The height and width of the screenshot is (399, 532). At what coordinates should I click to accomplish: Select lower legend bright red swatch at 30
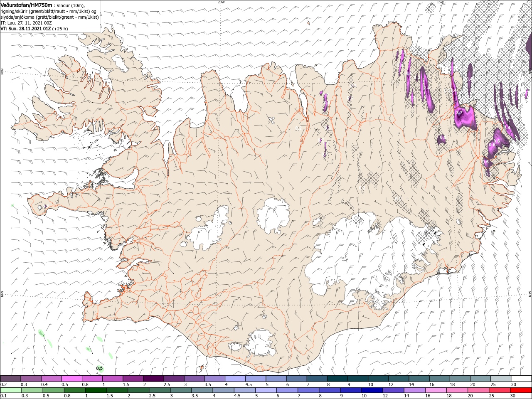tap(521, 390)
